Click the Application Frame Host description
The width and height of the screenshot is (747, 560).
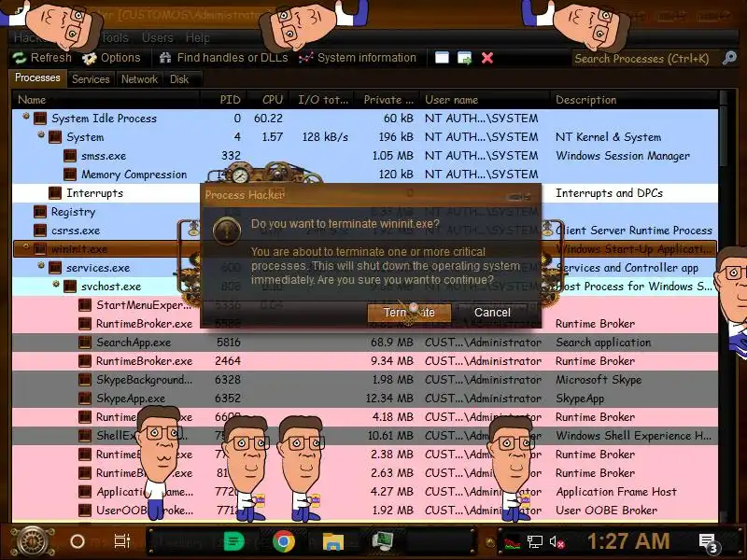[616, 492]
